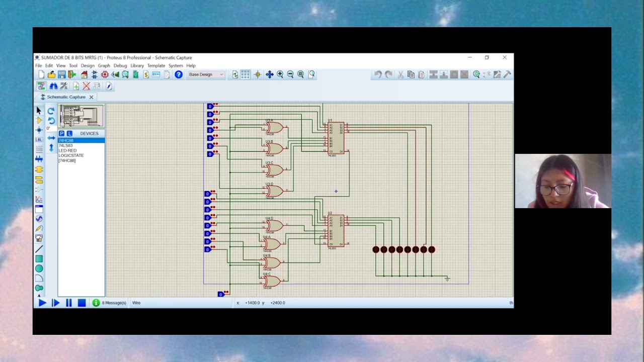Viewport: 644px width, 362px height.
Task: Add a new sheet with the green plus icon
Action: coord(76,86)
